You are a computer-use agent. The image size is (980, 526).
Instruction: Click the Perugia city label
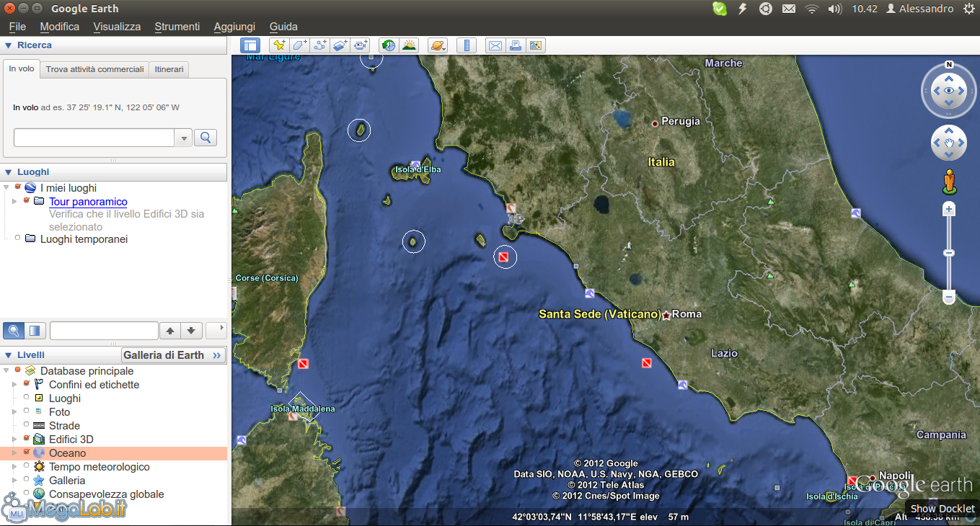pos(681,121)
